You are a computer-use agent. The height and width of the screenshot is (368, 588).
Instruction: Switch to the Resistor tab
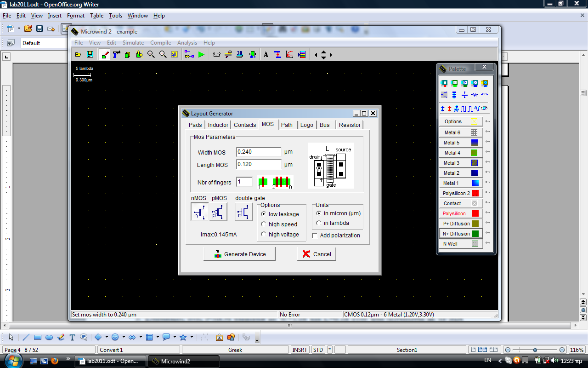(350, 125)
